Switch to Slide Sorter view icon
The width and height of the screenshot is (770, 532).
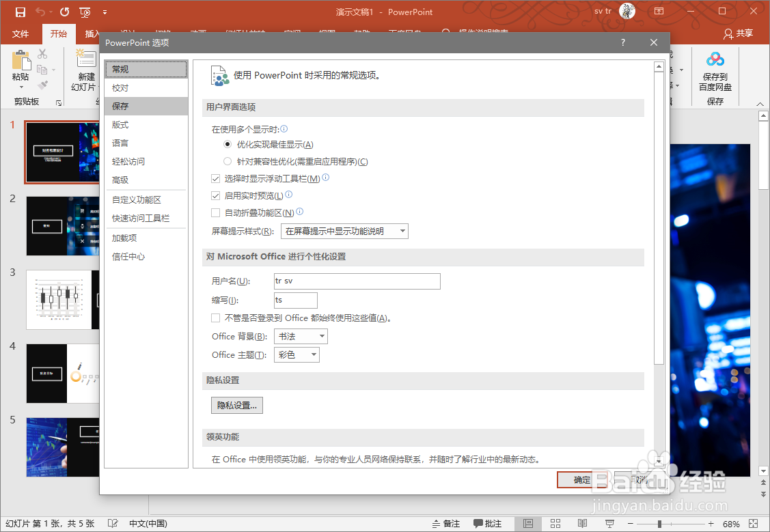pos(555,524)
